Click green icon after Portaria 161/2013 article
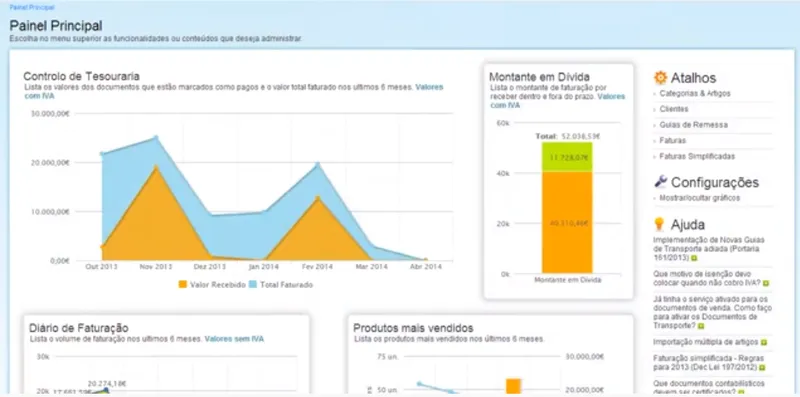Image resolution: width=800 pixels, height=397 pixels. [x=694, y=259]
